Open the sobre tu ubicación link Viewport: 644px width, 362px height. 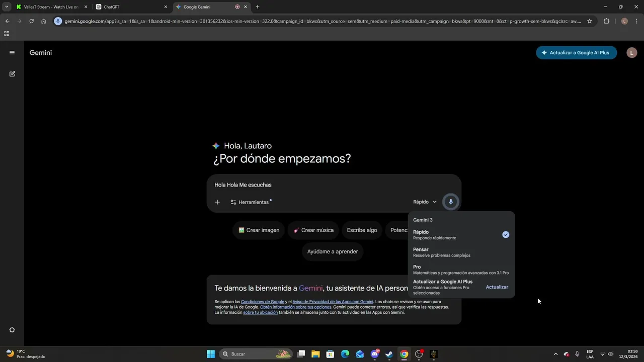[260, 312]
